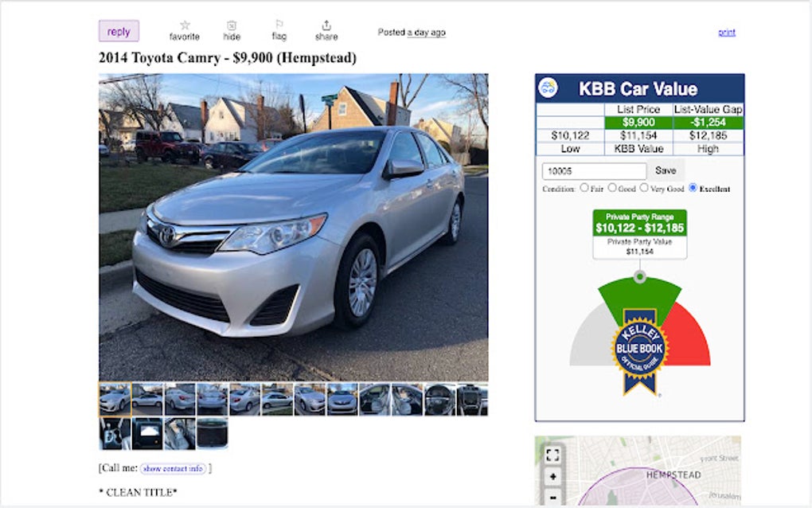Click the favorite star icon
Viewport: 812px width, 508px height.
click(x=185, y=25)
